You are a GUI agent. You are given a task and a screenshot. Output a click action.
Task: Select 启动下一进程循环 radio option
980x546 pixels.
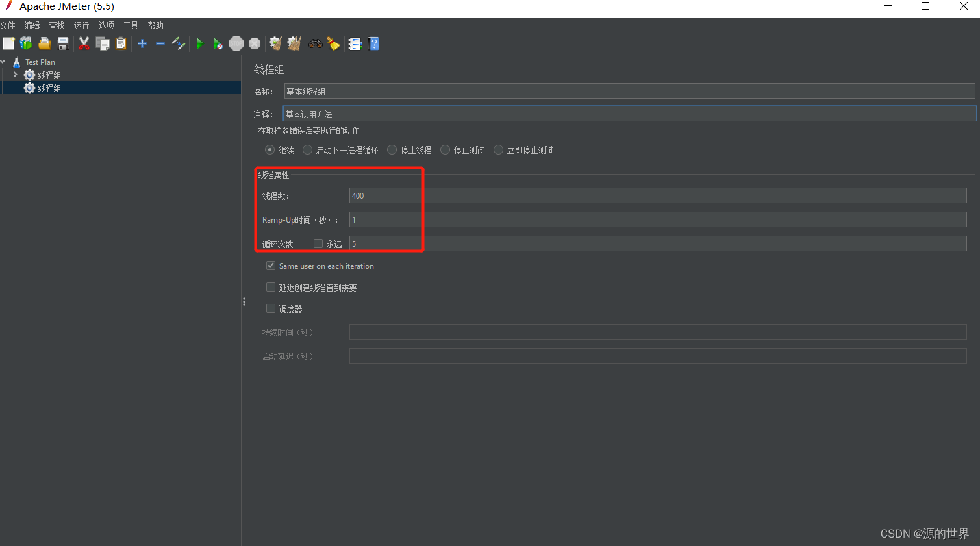pyautogui.click(x=307, y=150)
